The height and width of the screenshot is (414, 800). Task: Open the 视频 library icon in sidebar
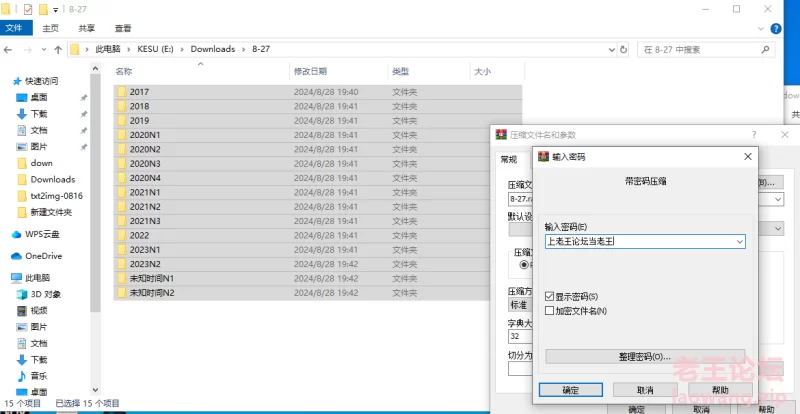23,311
